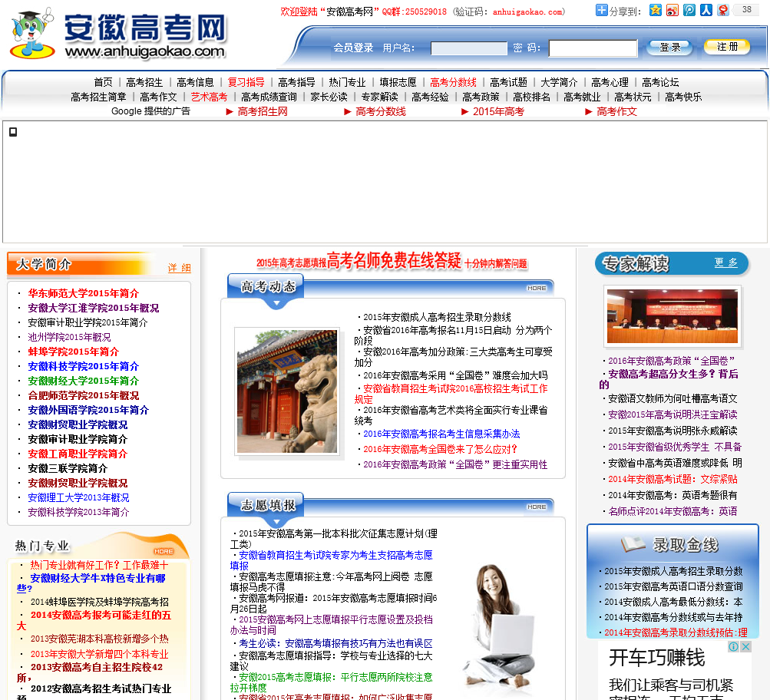Share to Pengyou red figure icon

tap(723, 10)
